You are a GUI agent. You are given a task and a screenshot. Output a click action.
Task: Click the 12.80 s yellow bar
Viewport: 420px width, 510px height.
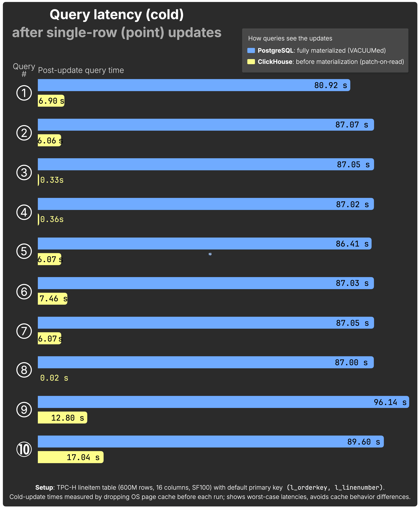click(x=62, y=418)
